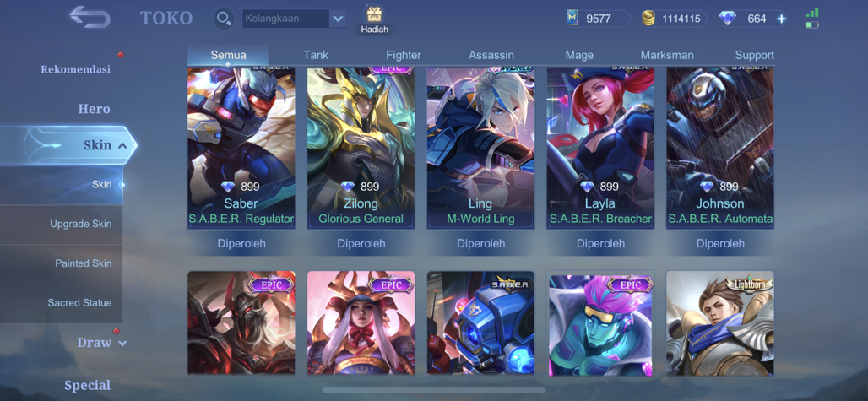868x401 pixels.
Task: Open the search magnifier icon
Action: (224, 19)
